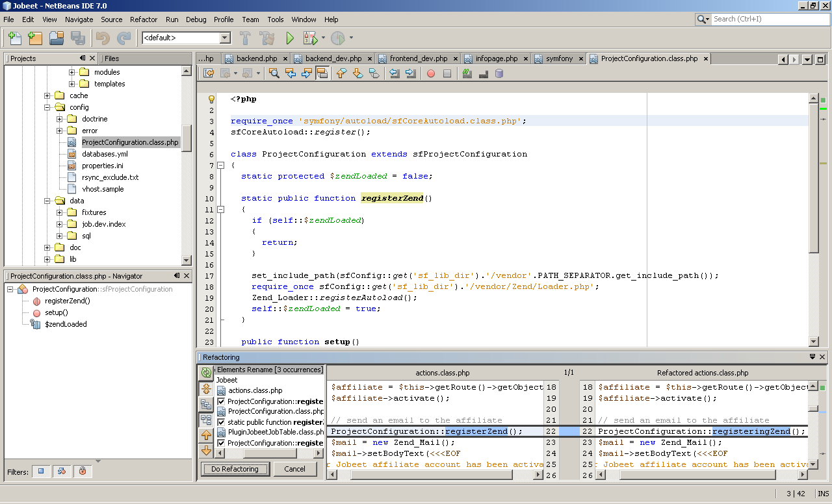Screen dimensions: 832x504
Task: Uncheck first ProjectConfiguration::register occurrence checkbox
Action: (x=221, y=401)
